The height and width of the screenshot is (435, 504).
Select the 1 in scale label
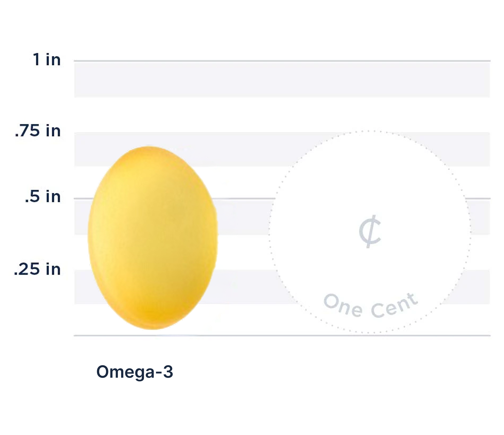(x=47, y=60)
